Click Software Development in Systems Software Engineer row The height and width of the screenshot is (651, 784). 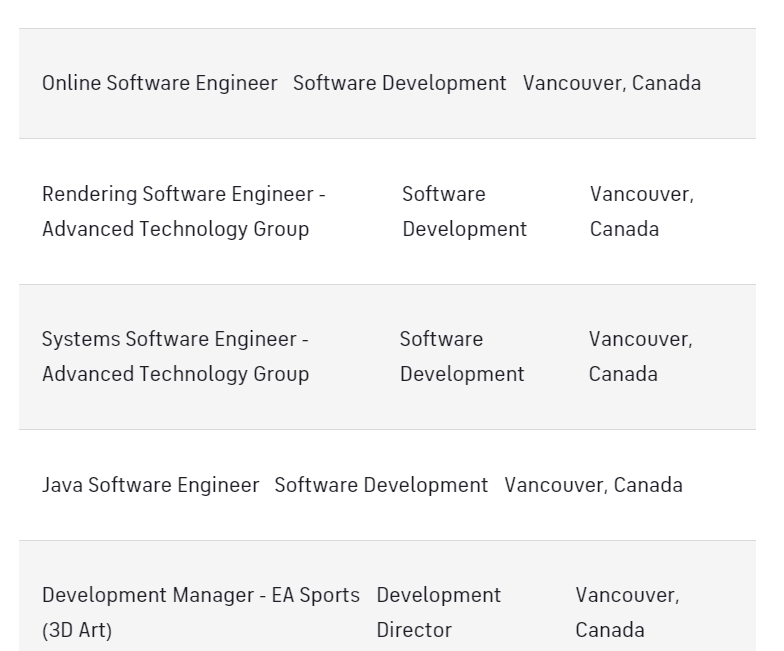pos(462,356)
